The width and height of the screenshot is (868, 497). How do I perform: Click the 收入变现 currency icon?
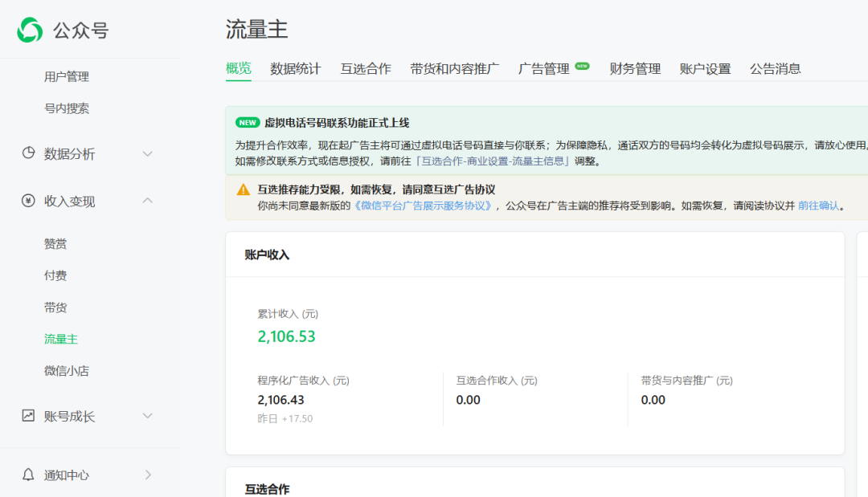(x=28, y=201)
